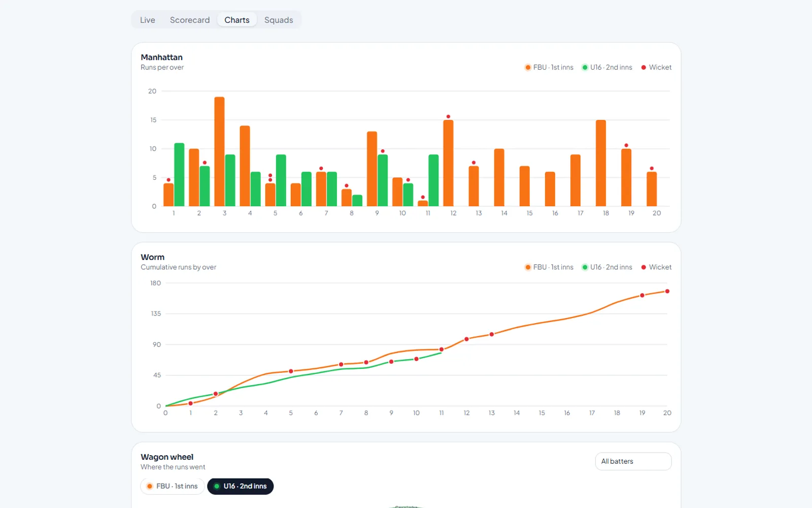
Task: Click the worm wicket marker at over 1
Action: (191, 403)
